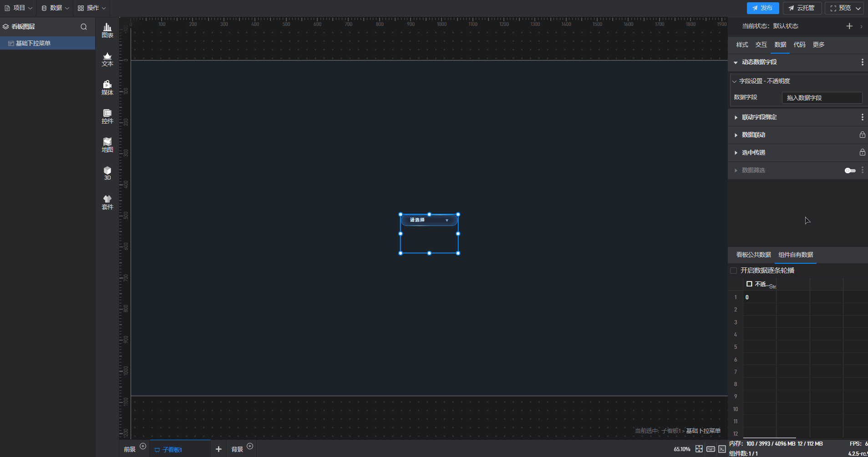Expand the 数据筛选 section
This screenshot has height=457, width=868.
coord(736,171)
